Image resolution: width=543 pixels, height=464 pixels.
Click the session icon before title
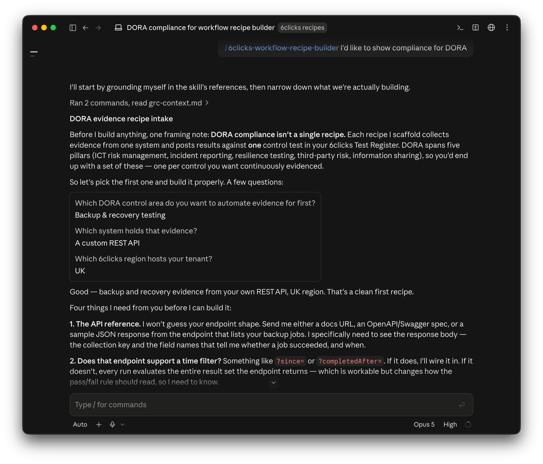118,28
